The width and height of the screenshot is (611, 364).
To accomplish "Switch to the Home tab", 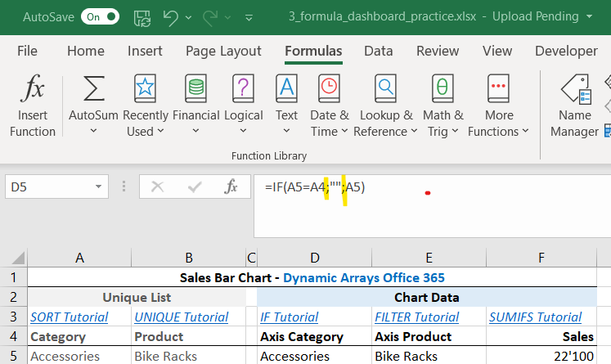I will [86, 51].
